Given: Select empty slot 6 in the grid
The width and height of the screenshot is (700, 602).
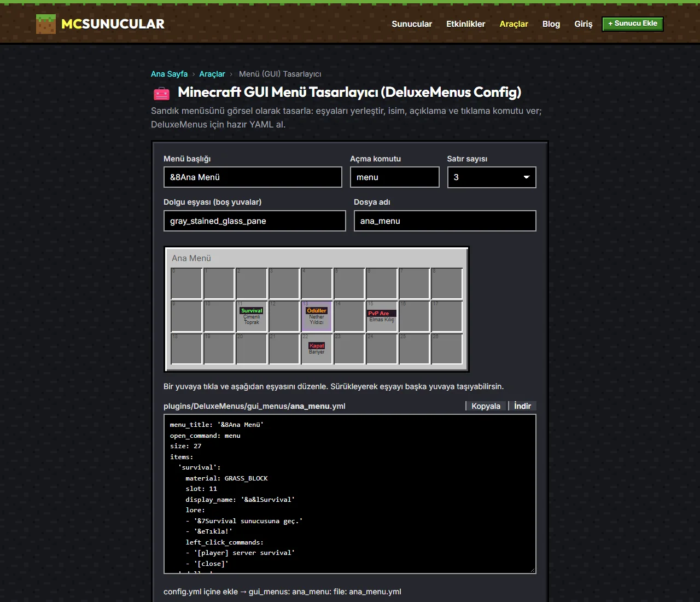Looking at the screenshot, I should (x=382, y=283).
